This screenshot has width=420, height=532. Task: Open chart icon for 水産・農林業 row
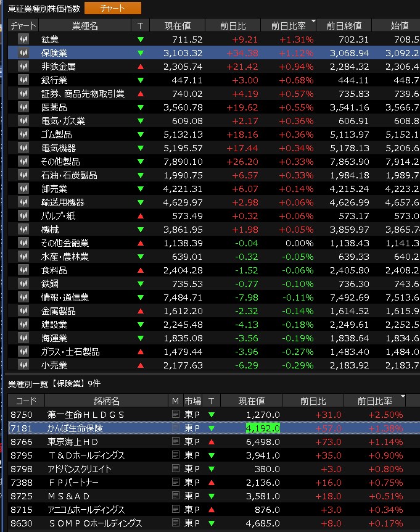pyautogui.click(x=23, y=257)
